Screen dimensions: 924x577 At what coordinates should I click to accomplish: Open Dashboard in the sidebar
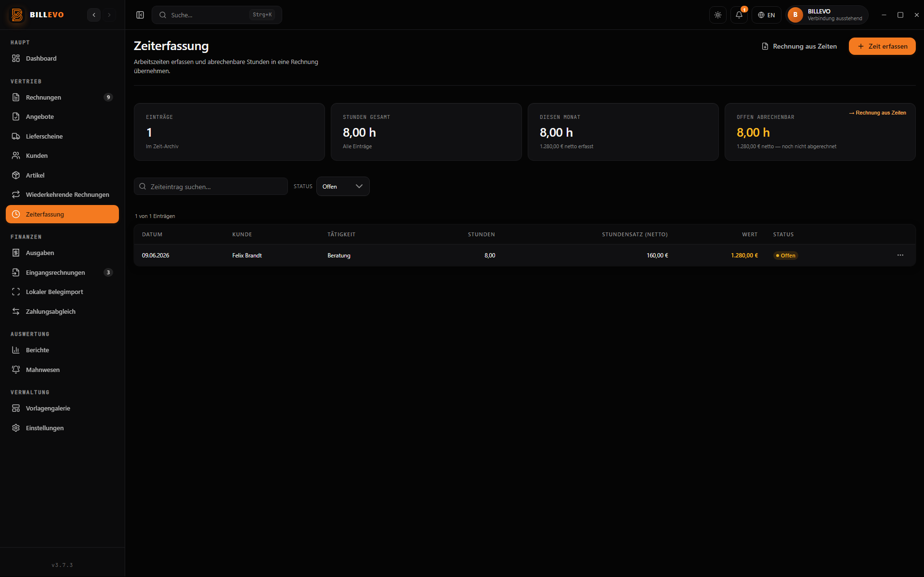coord(62,58)
